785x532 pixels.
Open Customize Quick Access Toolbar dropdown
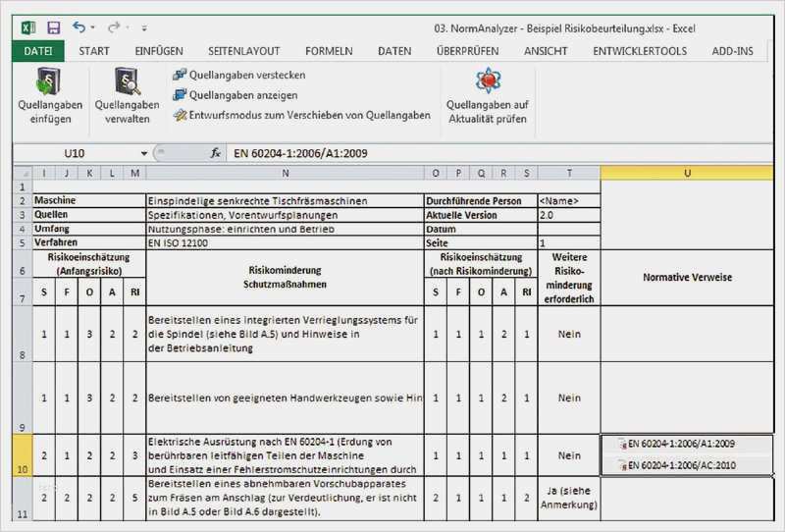[144, 28]
